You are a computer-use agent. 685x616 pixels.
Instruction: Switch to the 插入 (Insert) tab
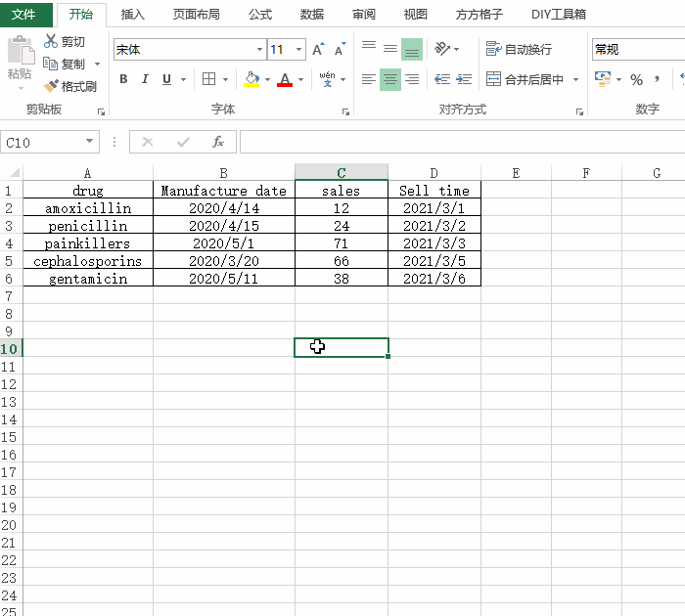[x=132, y=15]
